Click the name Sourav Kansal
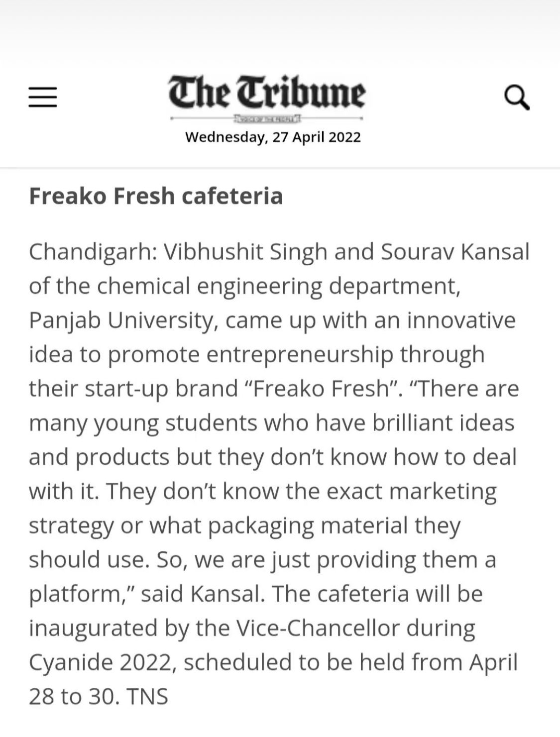Screen dimensions: 560x737 [x=455, y=252]
